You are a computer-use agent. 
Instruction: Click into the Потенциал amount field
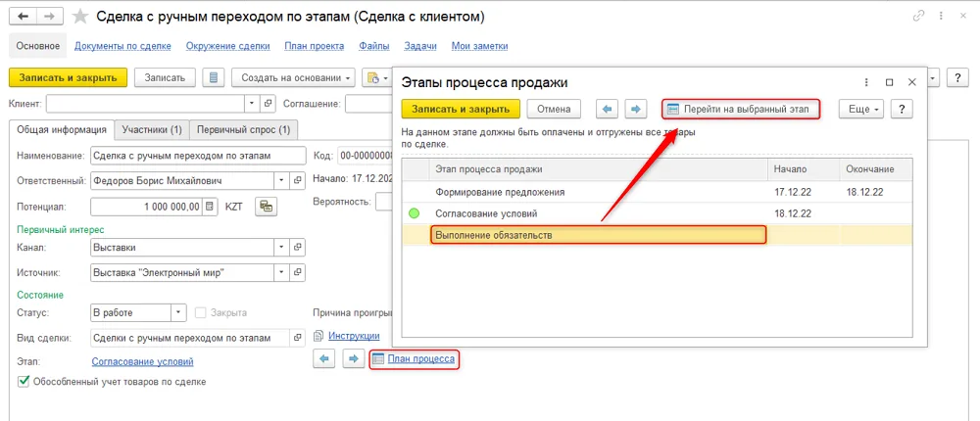(x=148, y=207)
